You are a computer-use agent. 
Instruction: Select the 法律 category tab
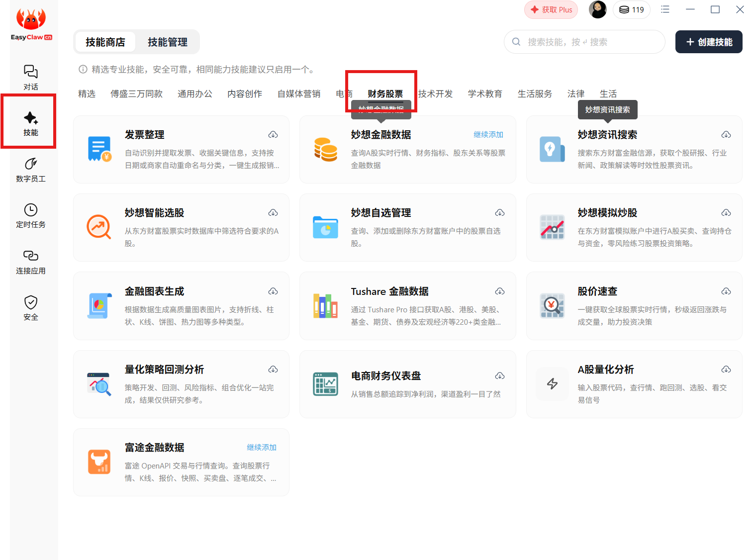(576, 94)
